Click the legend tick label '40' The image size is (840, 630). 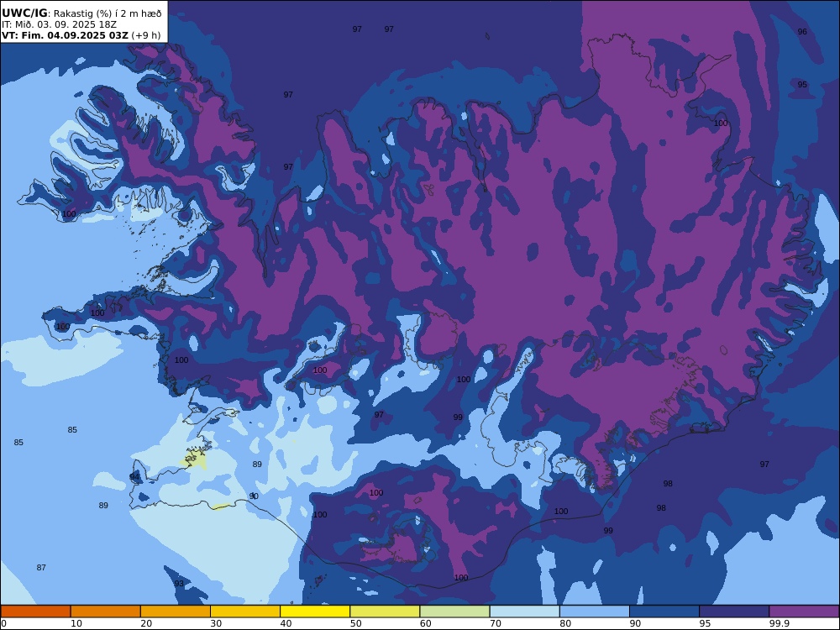click(286, 623)
